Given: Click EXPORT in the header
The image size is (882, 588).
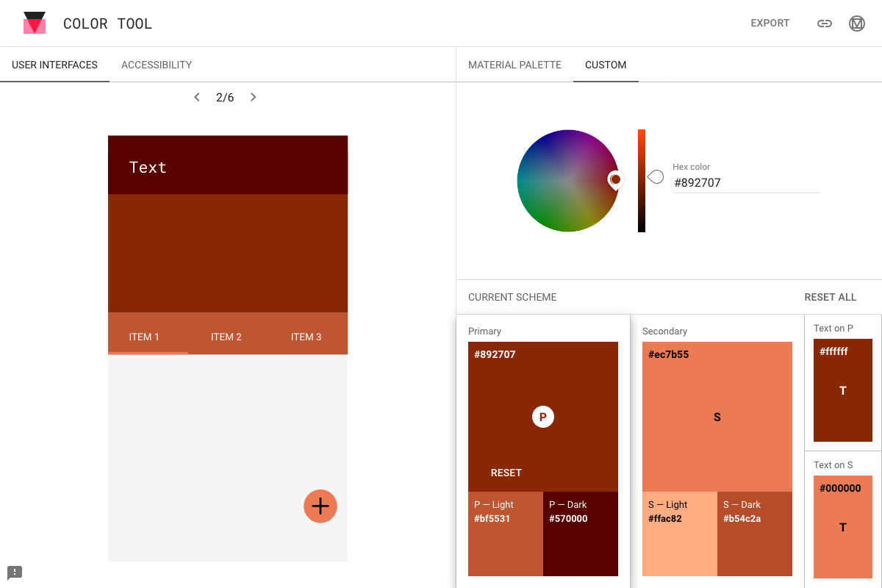Looking at the screenshot, I should pos(770,23).
